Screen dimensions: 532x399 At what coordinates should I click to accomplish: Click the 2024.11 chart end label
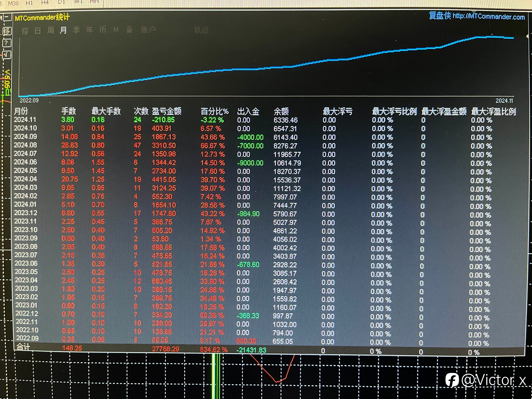tap(504, 101)
